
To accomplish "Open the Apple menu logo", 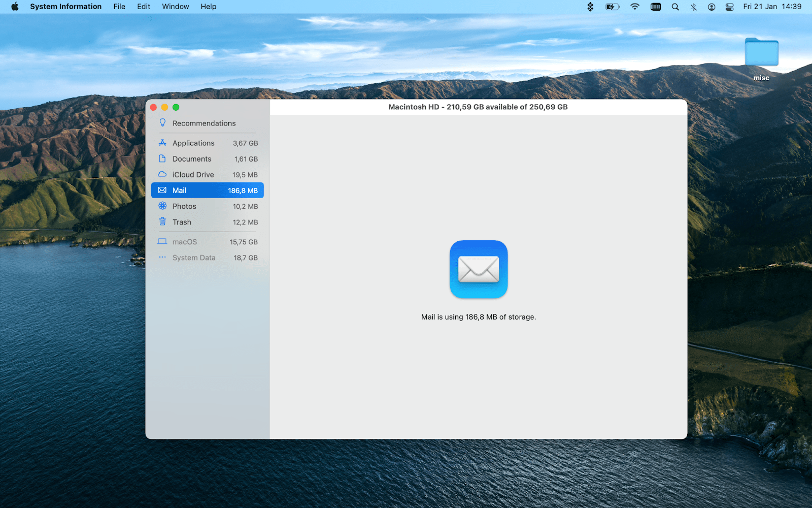I will click(x=15, y=7).
